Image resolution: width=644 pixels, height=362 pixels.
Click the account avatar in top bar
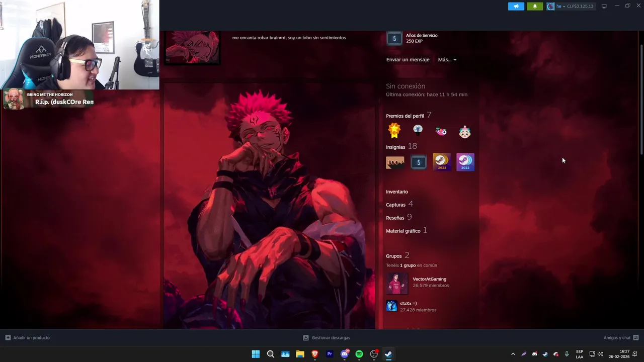550,6
